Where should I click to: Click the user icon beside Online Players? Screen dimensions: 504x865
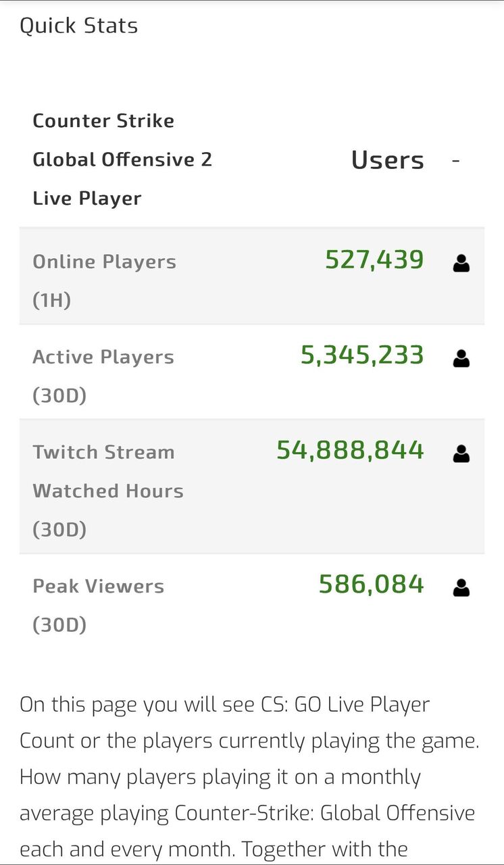[461, 263]
